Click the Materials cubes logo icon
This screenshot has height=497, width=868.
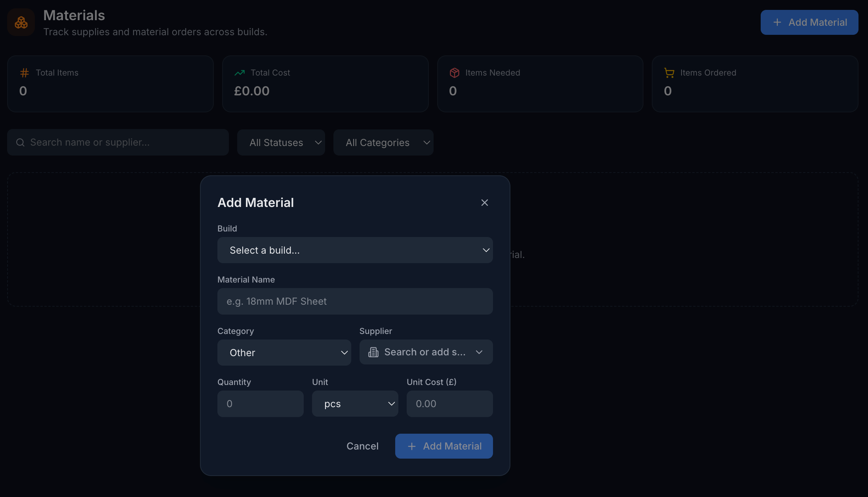(x=21, y=23)
